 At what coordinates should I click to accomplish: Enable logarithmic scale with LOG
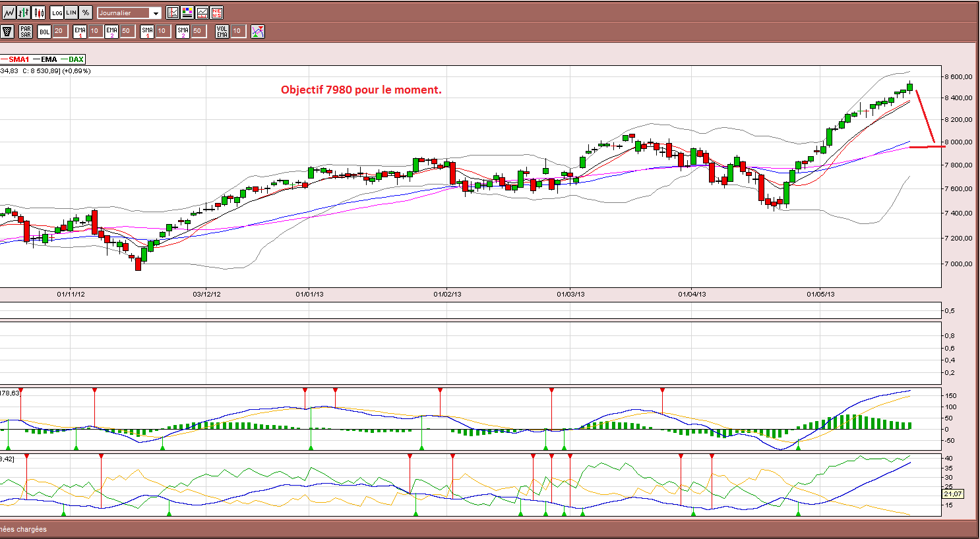pyautogui.click(x=57, y=13)
